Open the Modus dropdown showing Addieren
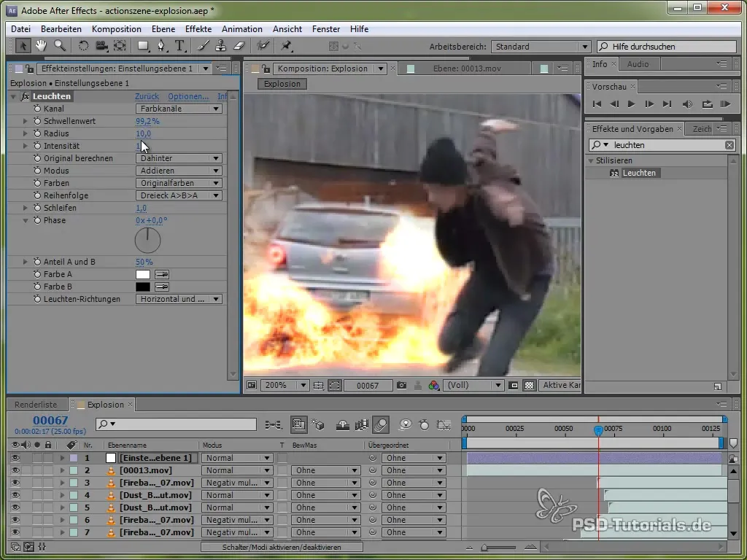The width and height of the screenshot is (747, 560). [179, 171]
